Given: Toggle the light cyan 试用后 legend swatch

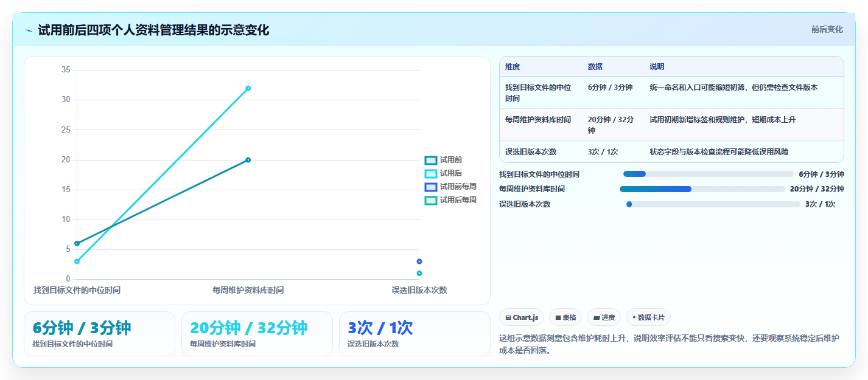Looking at the screenshot, I should [x=431, y=173].
